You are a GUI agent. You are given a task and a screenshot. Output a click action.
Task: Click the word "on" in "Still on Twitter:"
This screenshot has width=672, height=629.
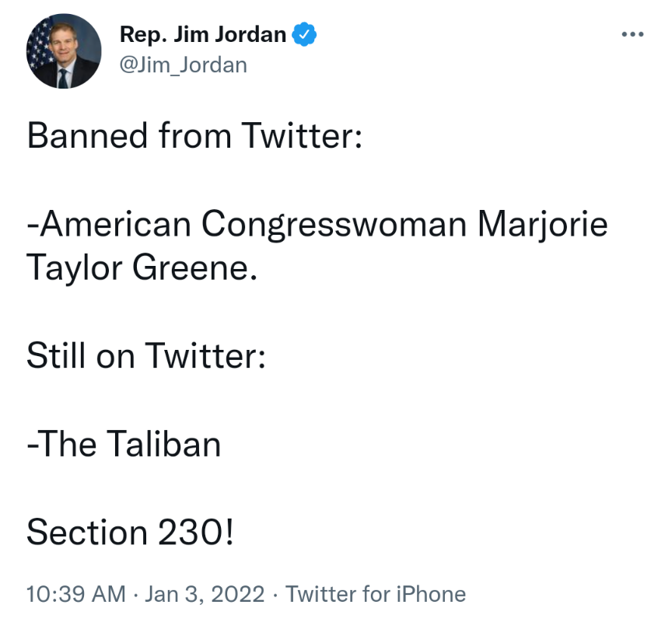114,356
